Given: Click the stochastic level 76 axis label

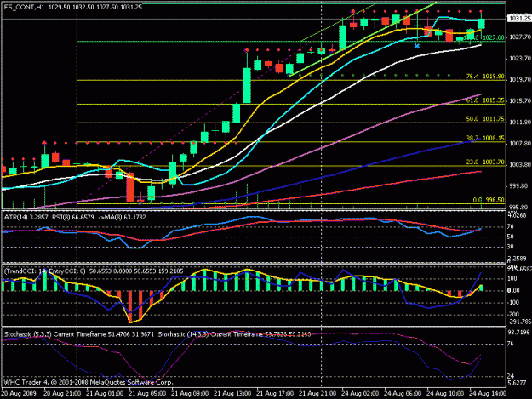Looking at the screenshot, I should [x=510, y=344].
